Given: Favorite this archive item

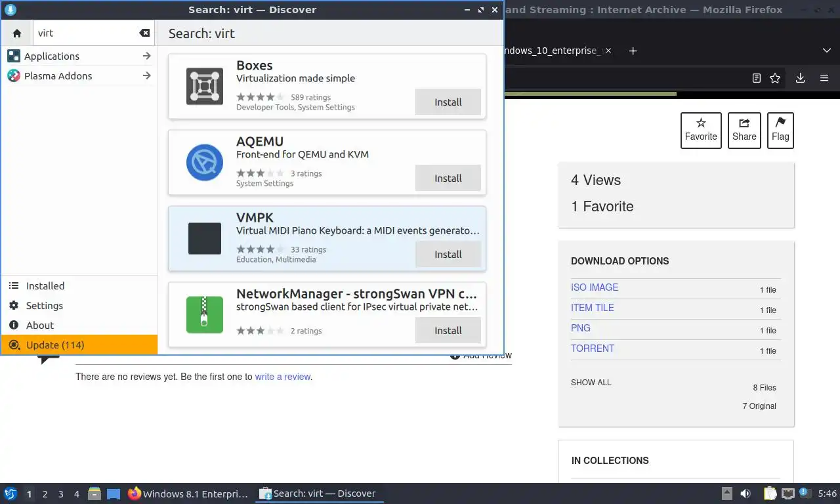Looking at the screenshot, I should click(701, 131).
